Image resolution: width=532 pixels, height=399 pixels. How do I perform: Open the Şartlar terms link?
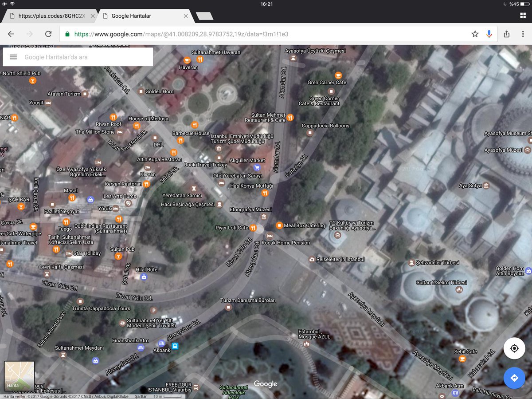(x=141, y=396)
